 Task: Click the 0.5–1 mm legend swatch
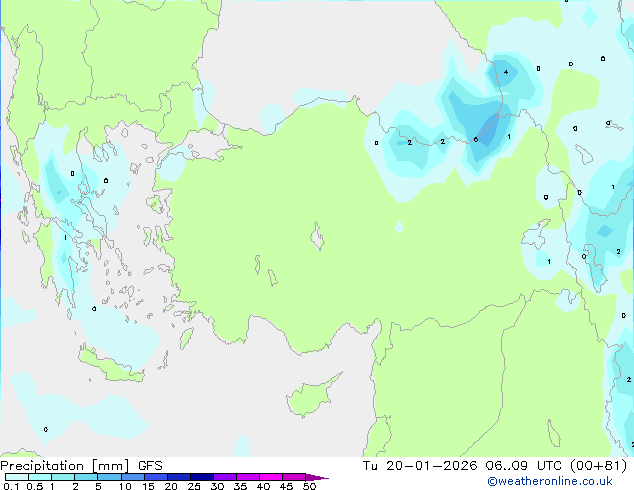[x=40, y=477]
